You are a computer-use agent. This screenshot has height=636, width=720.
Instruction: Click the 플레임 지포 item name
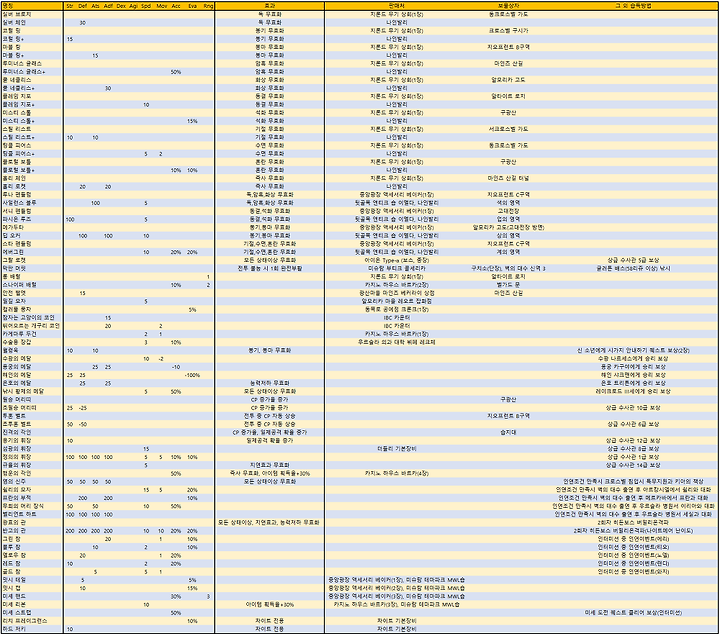pos(17,96)
